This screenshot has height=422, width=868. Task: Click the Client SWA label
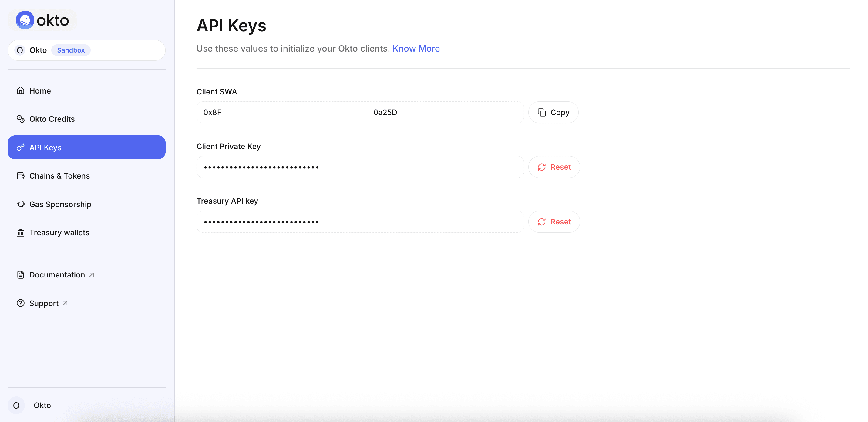coord(217,92)
